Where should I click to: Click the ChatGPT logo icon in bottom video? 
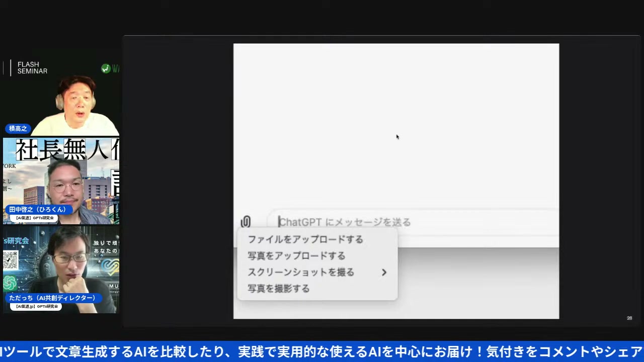(x=10, y=283)
